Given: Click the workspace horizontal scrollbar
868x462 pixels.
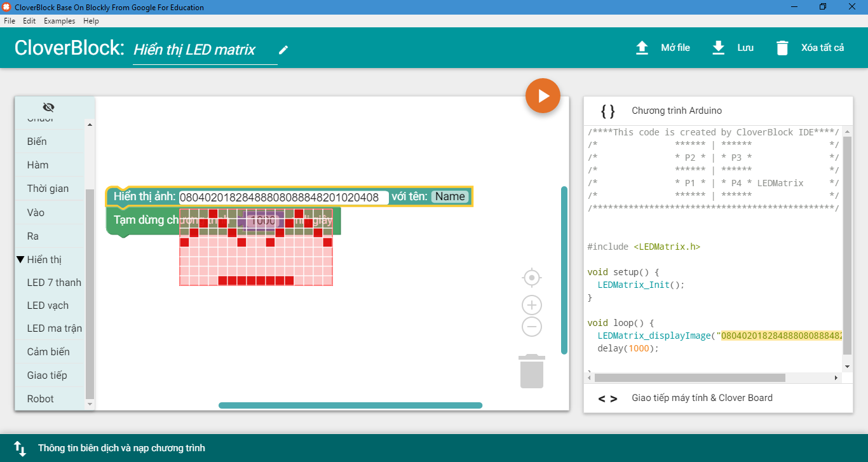Looking at the screenshot, I should click(350, 405).
